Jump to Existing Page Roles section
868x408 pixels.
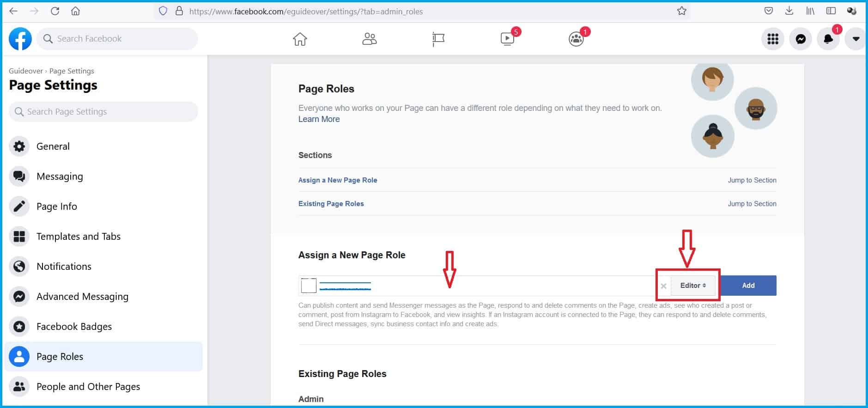pos(752,204)
